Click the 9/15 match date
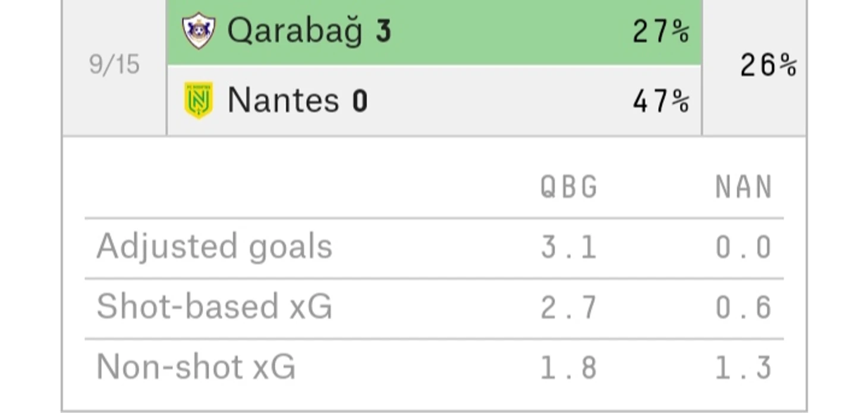868x413 pixels. 114,64
